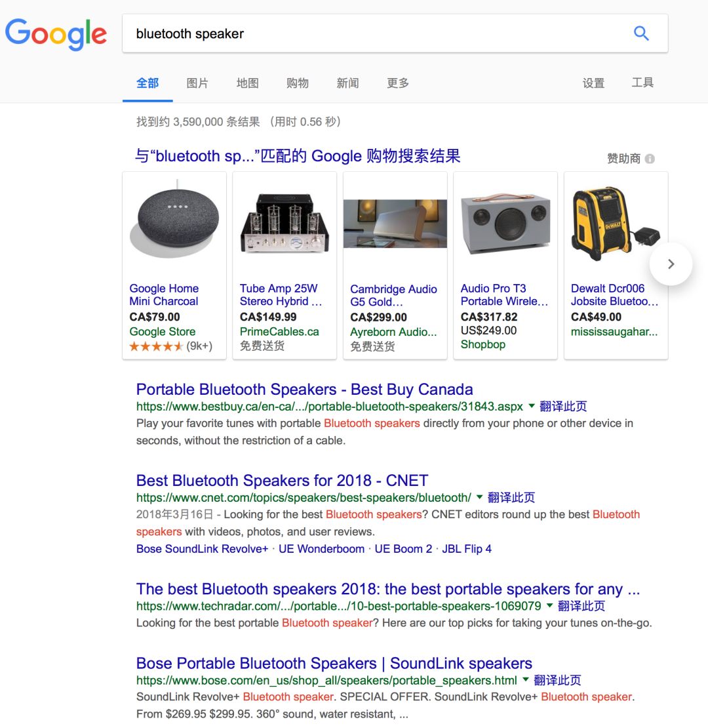
Task: Click the Google Home Mini star rating
Action: [156, 346]
